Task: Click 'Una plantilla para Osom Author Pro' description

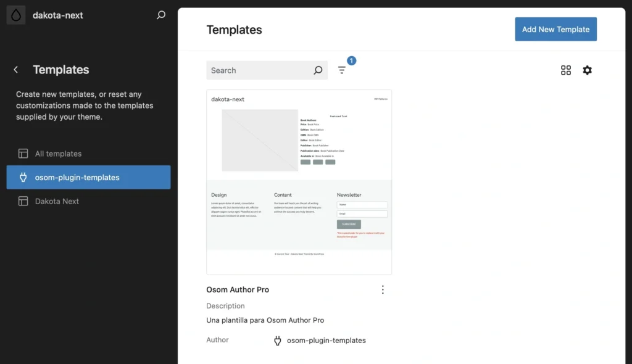Action: [265, 320]
